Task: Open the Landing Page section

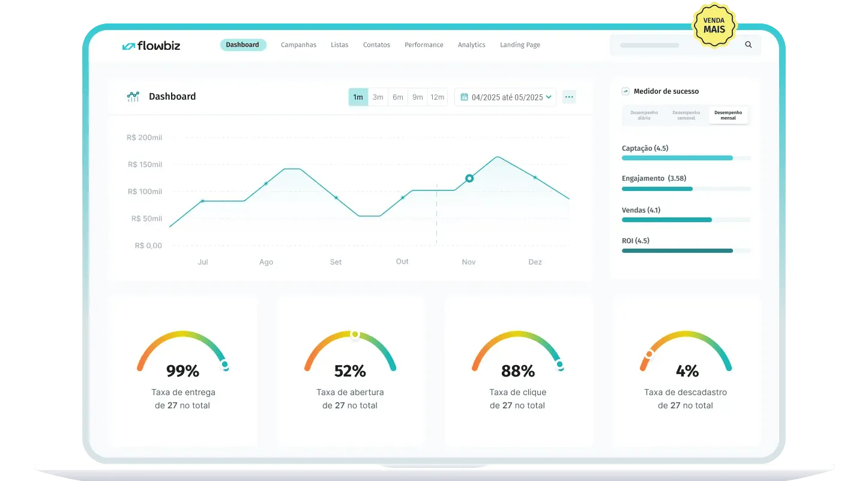Action: point(520,44)
